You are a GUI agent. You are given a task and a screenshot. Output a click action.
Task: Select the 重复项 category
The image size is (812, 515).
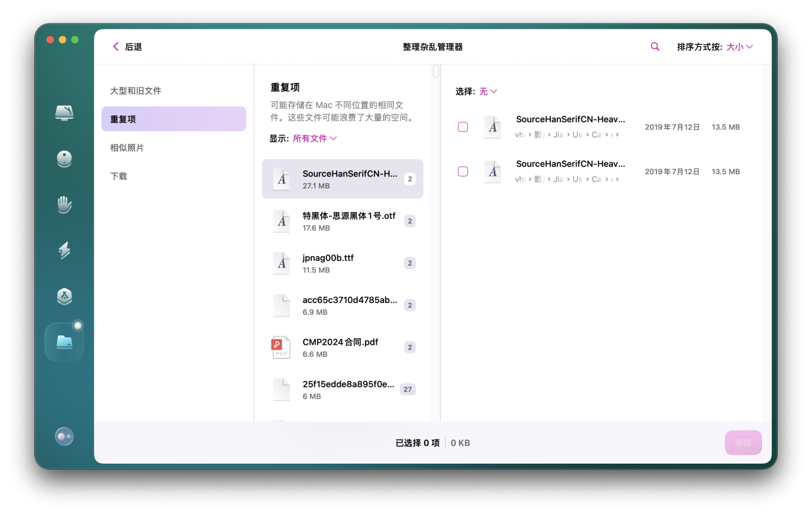pos(174,119)
